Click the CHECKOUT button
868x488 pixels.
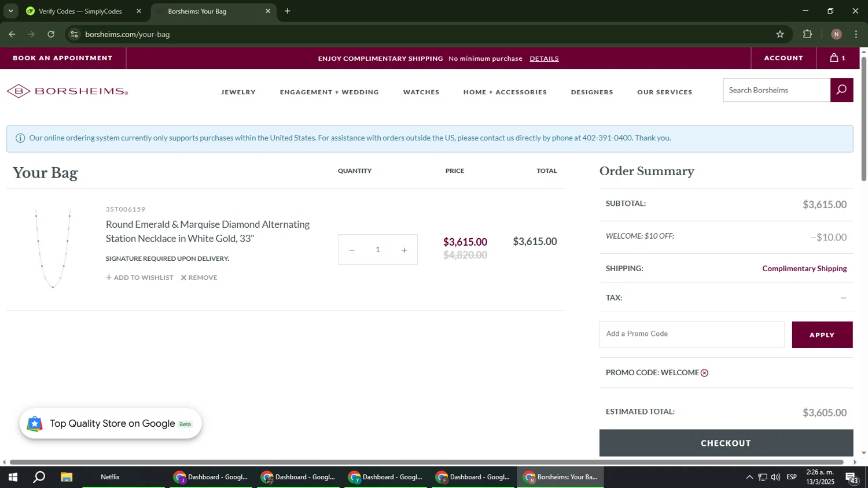point(726,443)
